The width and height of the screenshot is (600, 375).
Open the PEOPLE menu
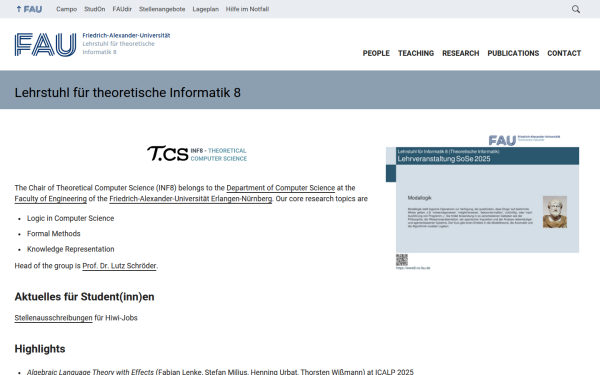(376, 53)
